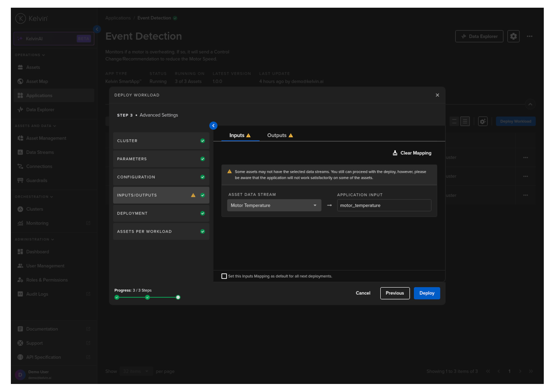The image size is (555, 392).
Task: Collapse the steps panel with blue arrow
Action: 213,126
